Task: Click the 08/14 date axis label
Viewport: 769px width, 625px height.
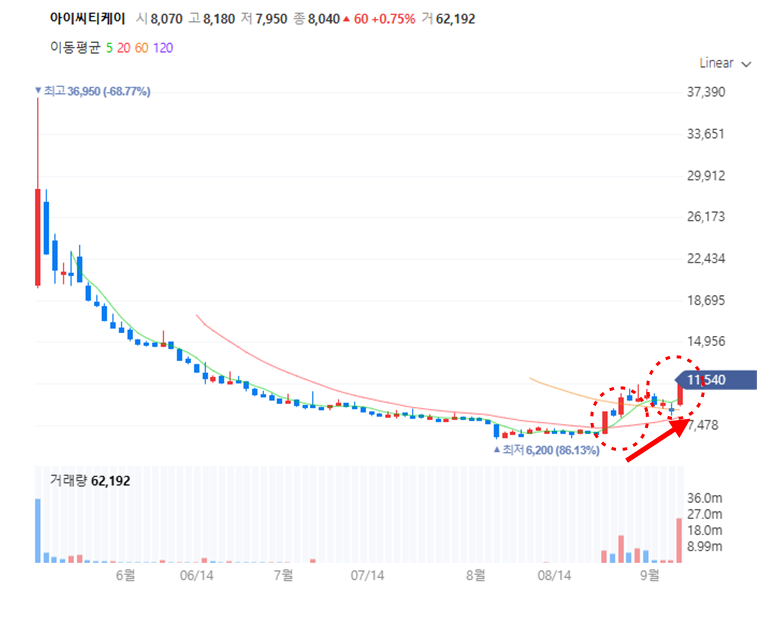Action: tap(554, 575)
